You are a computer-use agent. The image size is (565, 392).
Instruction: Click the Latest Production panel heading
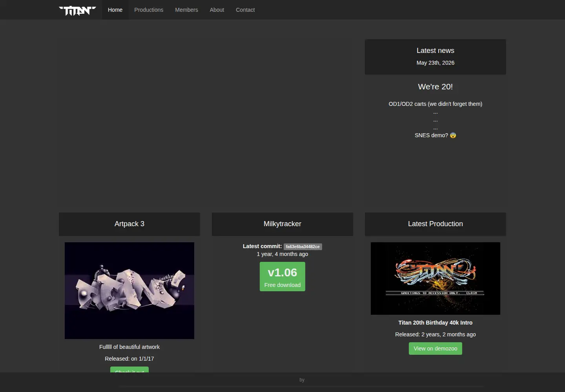(436, 224)
